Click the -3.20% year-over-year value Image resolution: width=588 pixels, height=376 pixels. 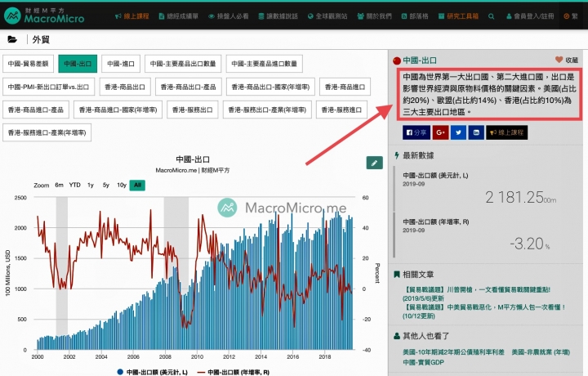coord(530,244)
